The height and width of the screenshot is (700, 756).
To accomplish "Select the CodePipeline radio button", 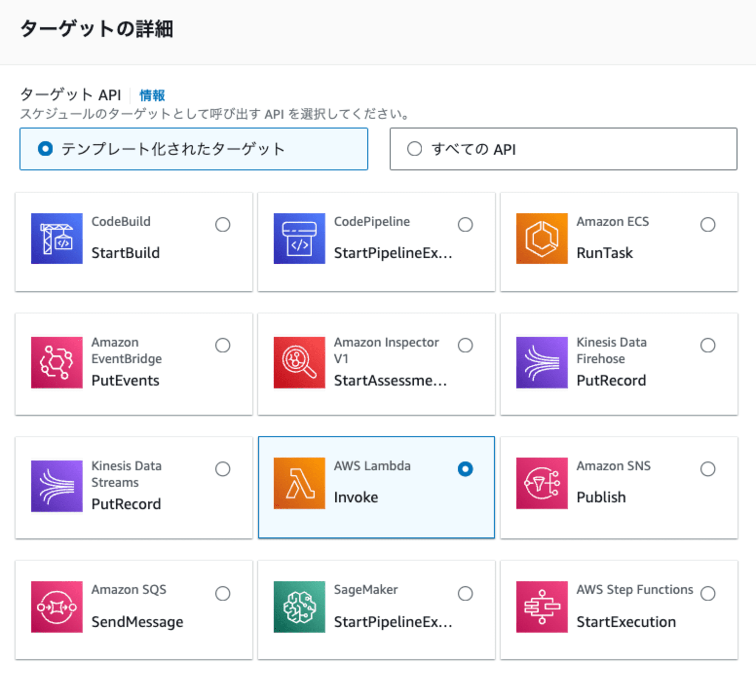I will point(465,225).
